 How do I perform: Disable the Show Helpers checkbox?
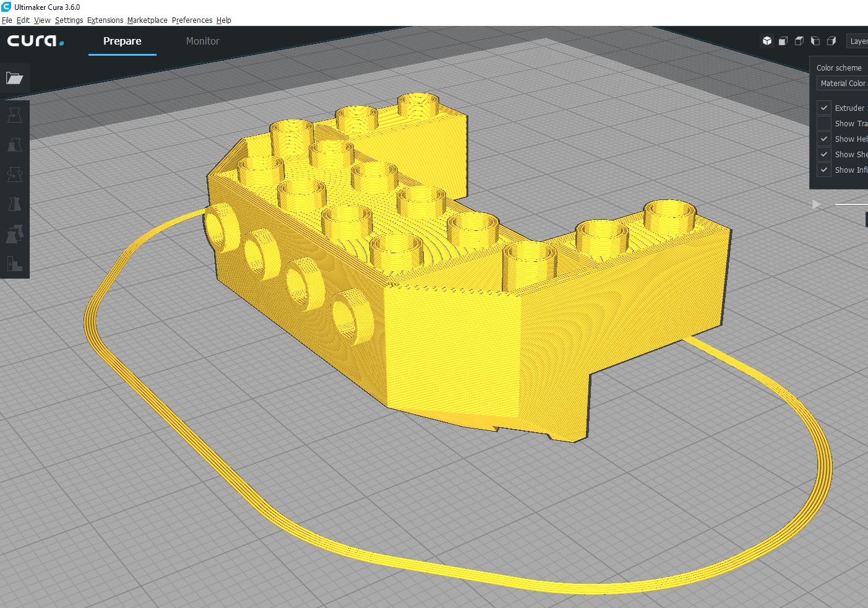point(824,139)
